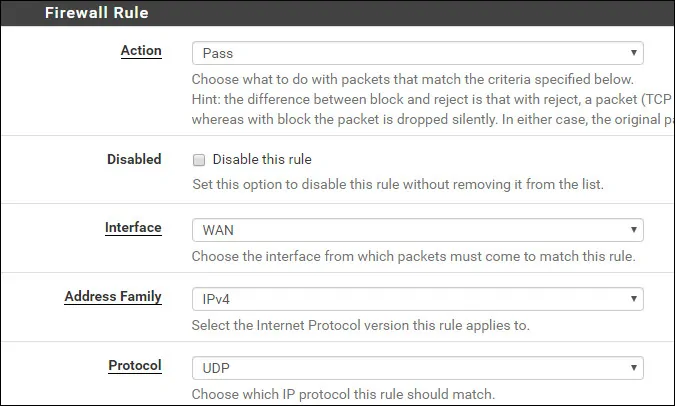Open the Interface dropdown set to WAN
Image resolution: width=675 pixels, height=406 pixels.
pyautogui.click(x=416, y=230)
